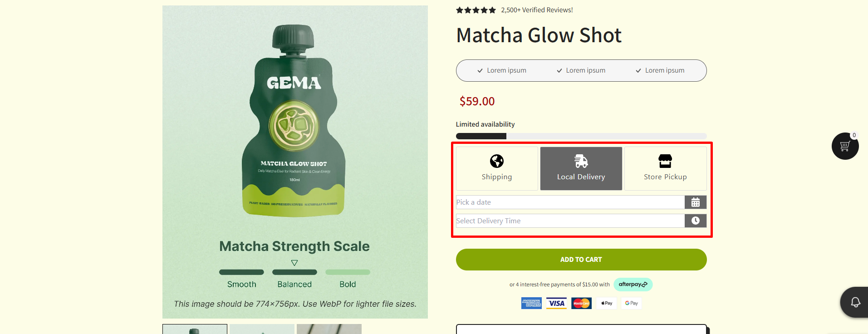Image resolution: width=868 pixels, height=334 pixels.
Task: Select the Local Delivery option label
Action: (x=581, y=177)
